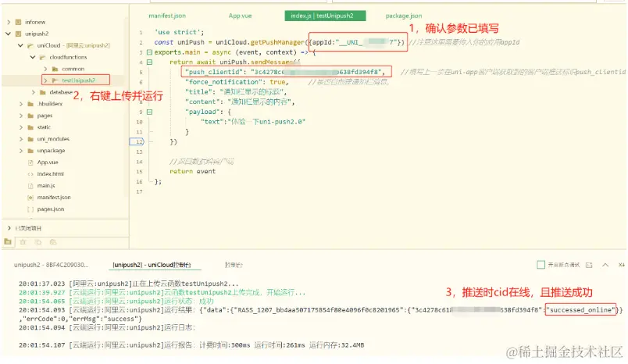Image resolution: width=628 pixels, height=364 pixels.
Task: Expand the testUnipush2 folder chevron
Action: [45, 80]
